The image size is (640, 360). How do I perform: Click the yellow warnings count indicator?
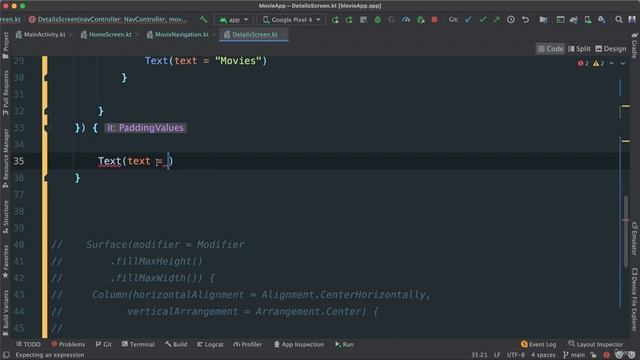[598, 63]
